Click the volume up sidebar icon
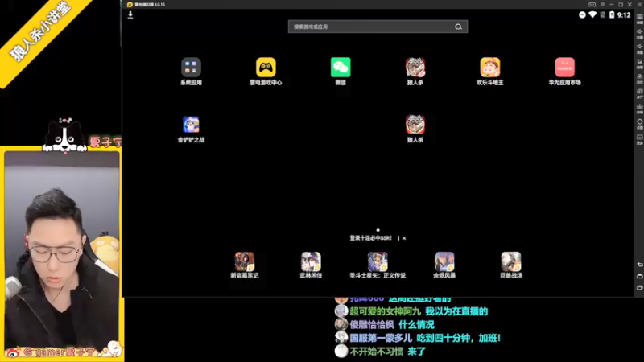The width and height of the screenshot is (644, 362). click(x=639, y=33)
